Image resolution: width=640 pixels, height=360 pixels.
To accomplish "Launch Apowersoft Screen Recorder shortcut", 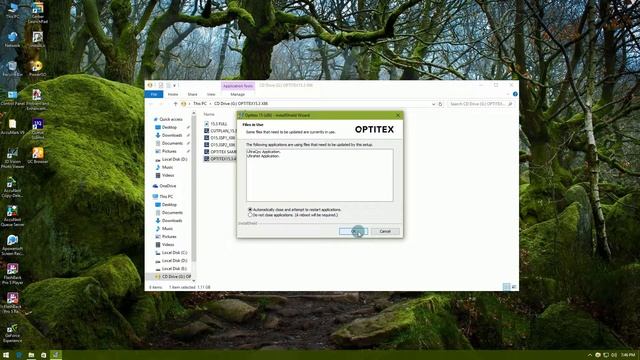I will tap(12, 245).
